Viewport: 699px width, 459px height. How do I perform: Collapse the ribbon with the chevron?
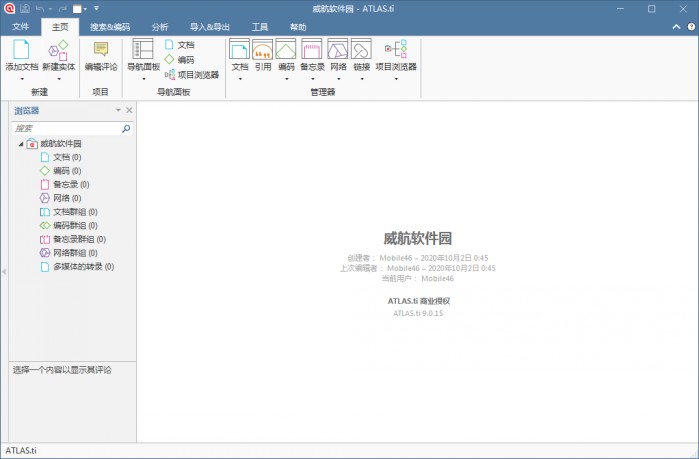676,27
